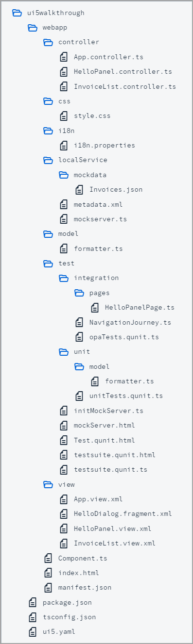Open tsconfig.json
The height and width of the screenshot is (644, 193).
click(x=69, y=617)
